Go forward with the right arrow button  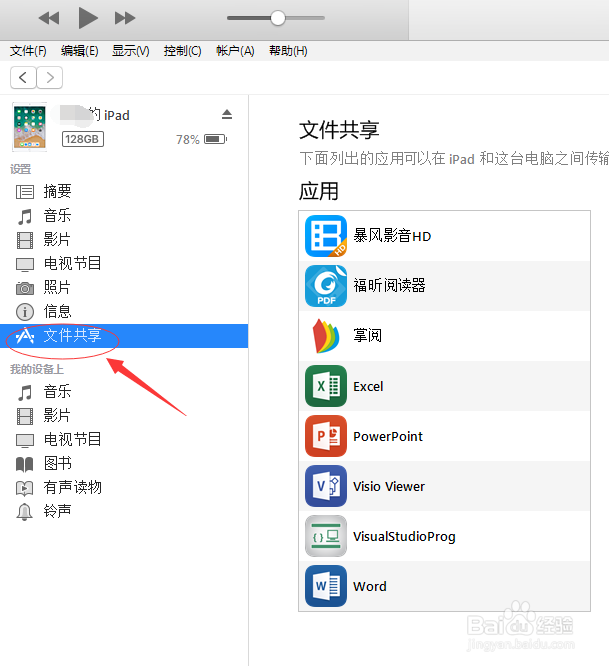click(50, 77)
